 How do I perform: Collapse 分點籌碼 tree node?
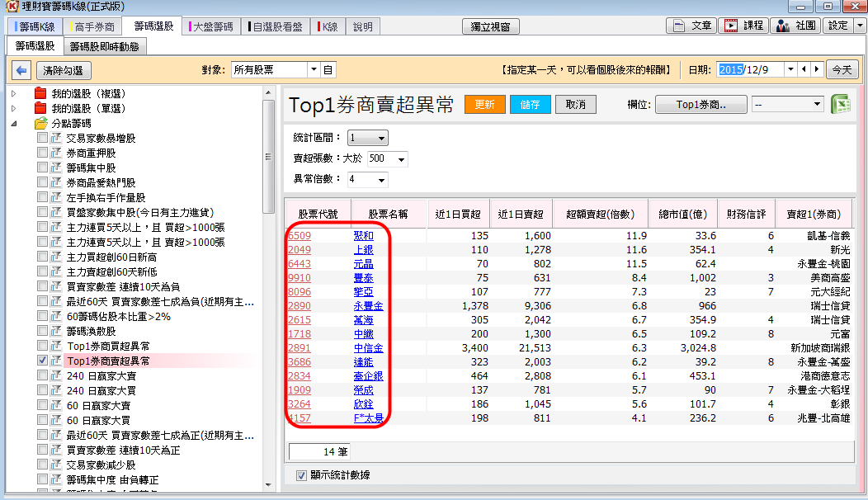pyautogui.click(x=14, y=124)
